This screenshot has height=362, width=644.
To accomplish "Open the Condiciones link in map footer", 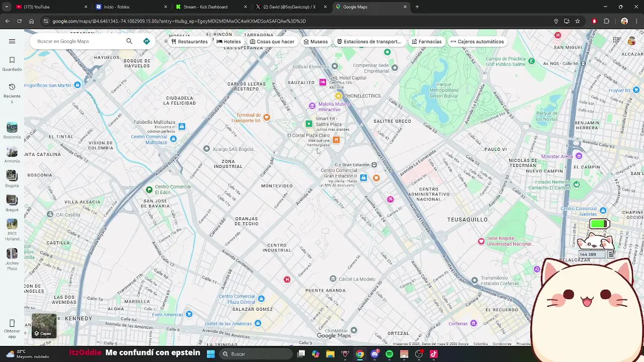I will 502,344.
